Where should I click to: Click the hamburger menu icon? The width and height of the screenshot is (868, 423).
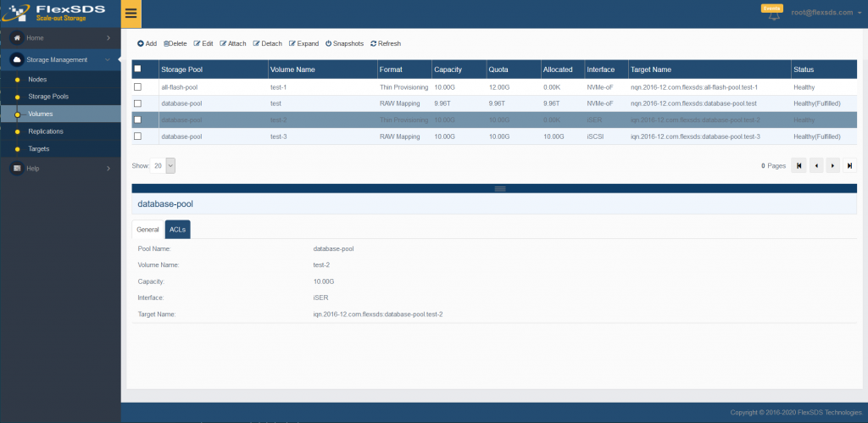click(131, 14)
